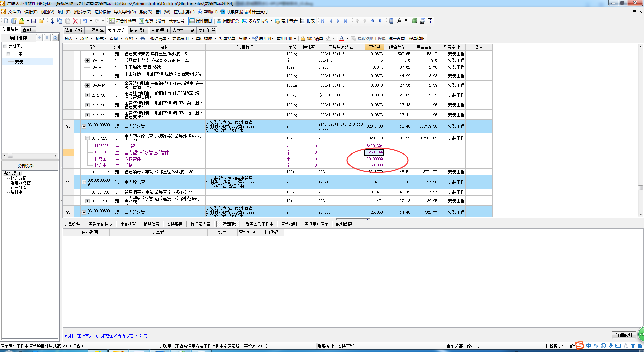Click the 详细说明 button

point(624,335)
